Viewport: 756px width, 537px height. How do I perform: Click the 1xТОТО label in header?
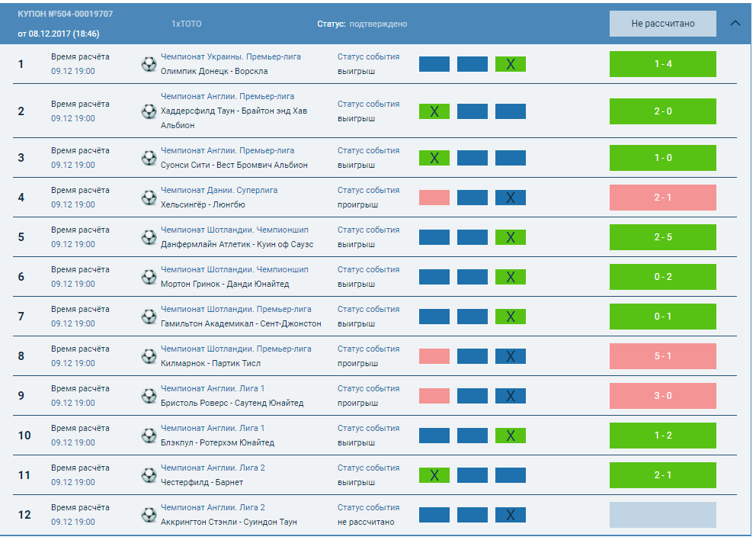186,24
